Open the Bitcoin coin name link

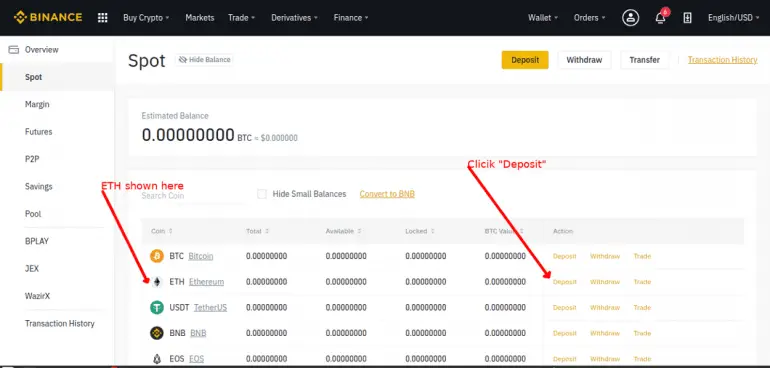pyautogui.click(x=201, y=256)
